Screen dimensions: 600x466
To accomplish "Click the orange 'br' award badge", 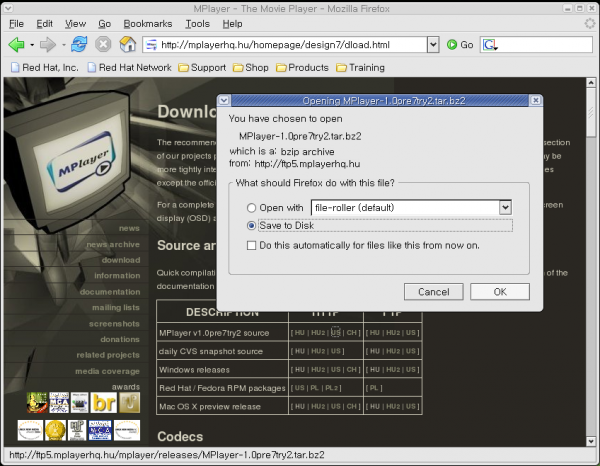I will coord(104,402).
